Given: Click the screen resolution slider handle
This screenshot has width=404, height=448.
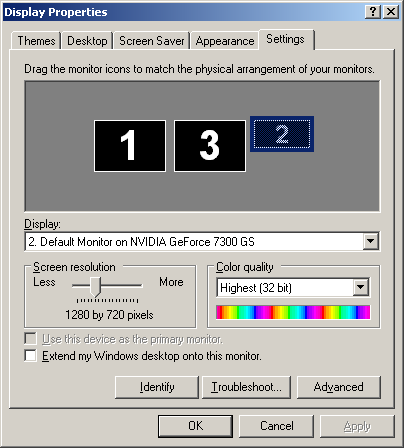Looking at the screenshot, I should pos(96,287).
